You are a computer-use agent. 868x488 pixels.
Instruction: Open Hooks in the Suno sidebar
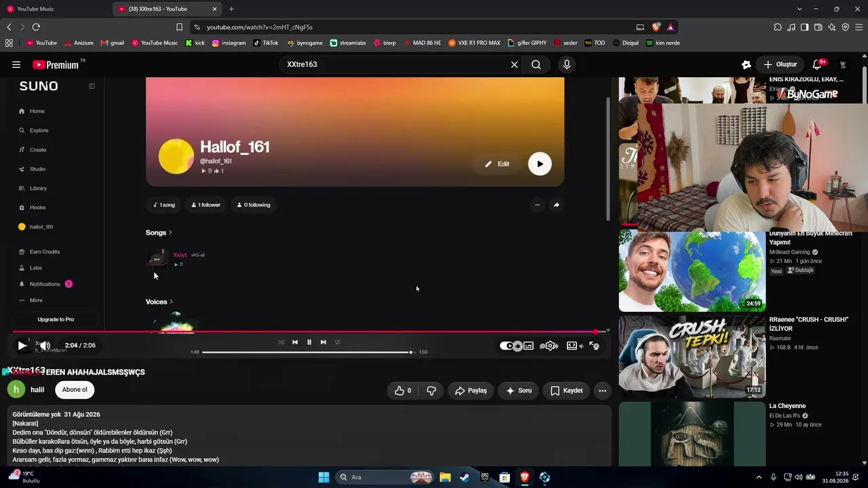[x=33, y=207]
